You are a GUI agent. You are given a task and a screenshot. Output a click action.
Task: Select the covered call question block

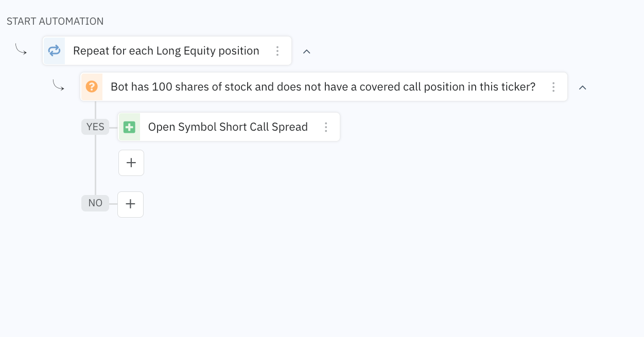pyautogui.click(x=323, y=87)
